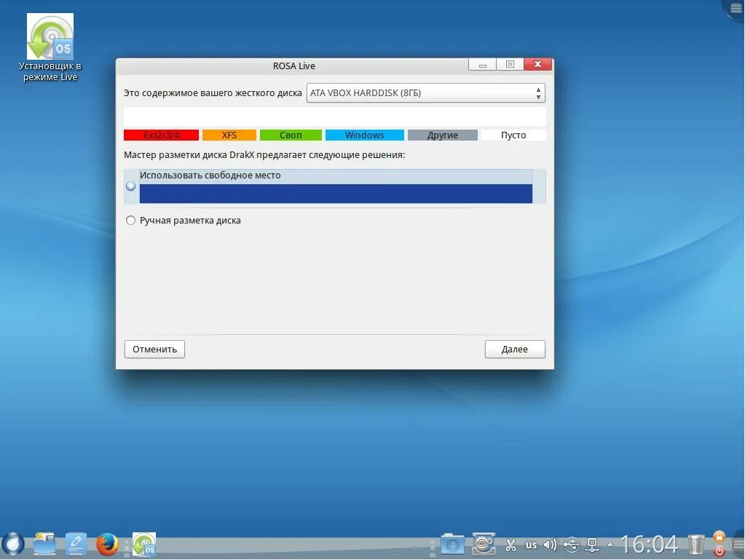Click the empty disk layout bar
Viewport: 745px width, 560px height.
point(334,117)
